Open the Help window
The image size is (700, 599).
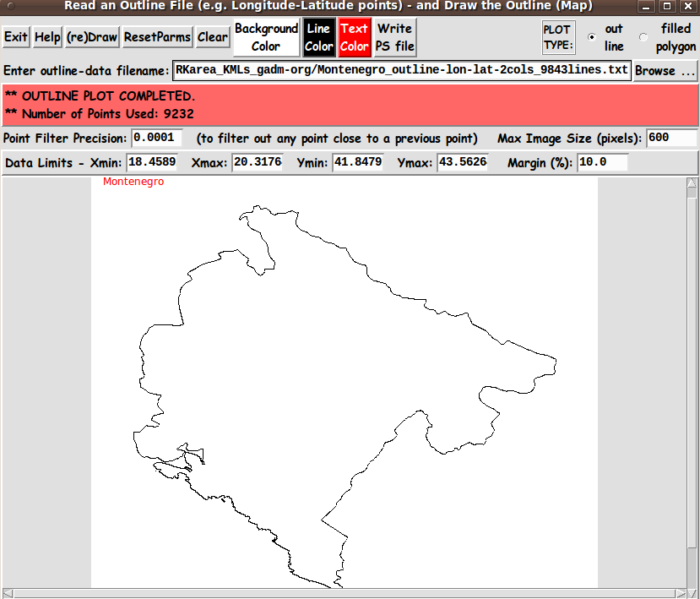coord(47,37)
